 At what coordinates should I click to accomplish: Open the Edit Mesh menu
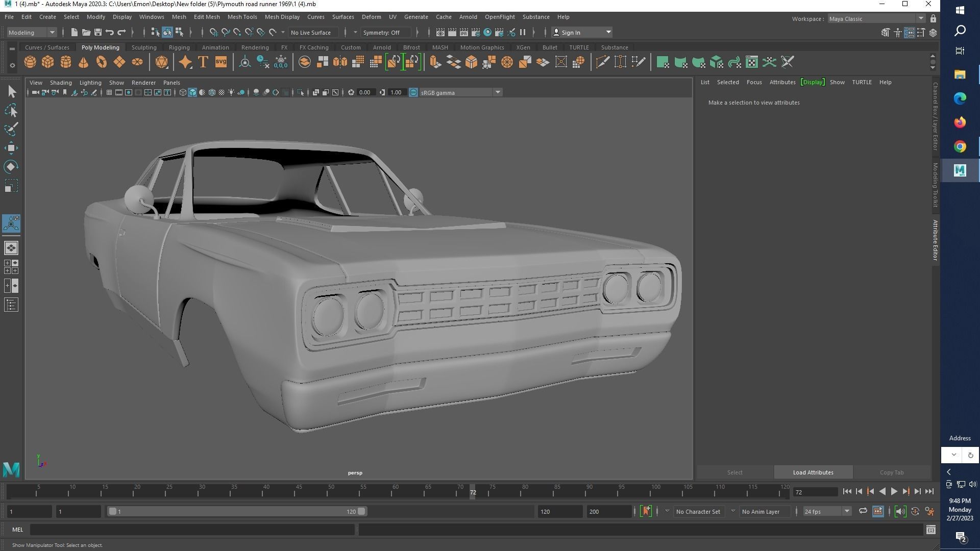click(207, 17)
